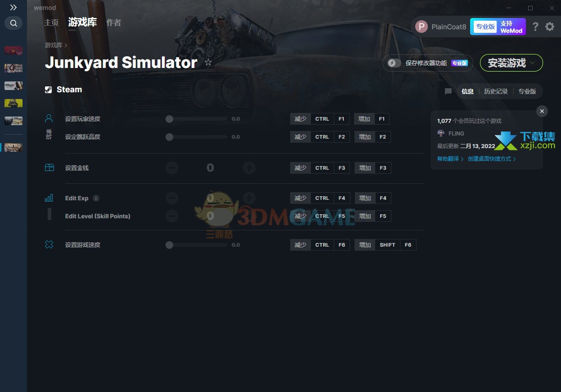Click the 设置游戏速度 label
The width and height of the screenshot is (561, 392).
83,245
